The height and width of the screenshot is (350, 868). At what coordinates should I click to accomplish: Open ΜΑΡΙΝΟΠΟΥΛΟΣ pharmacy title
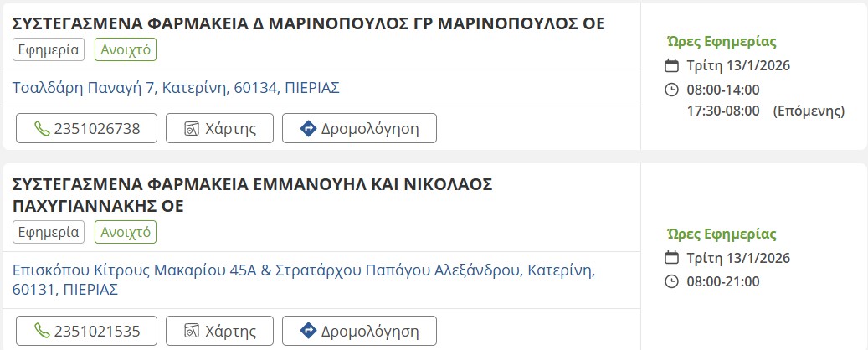pos(308,23)
